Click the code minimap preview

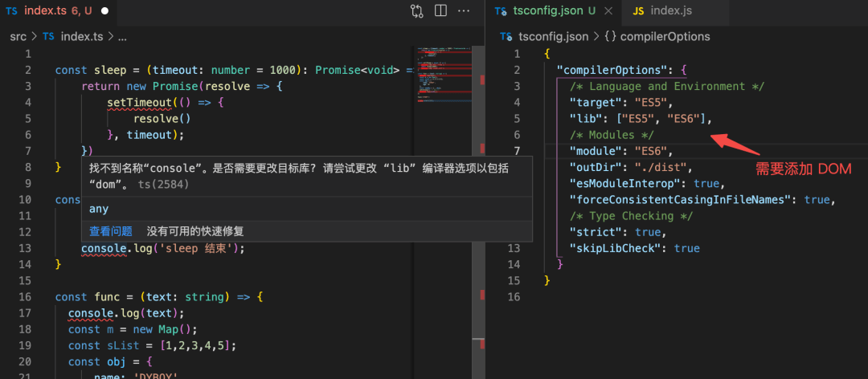[444, 75]
